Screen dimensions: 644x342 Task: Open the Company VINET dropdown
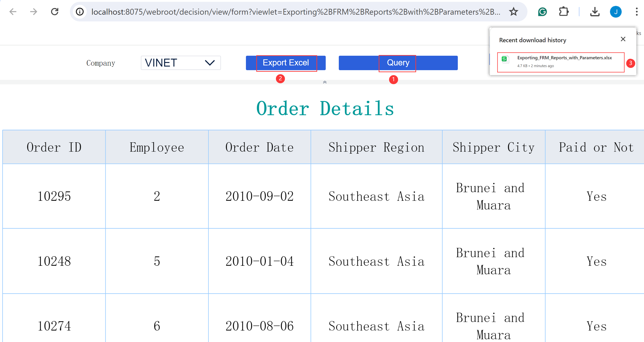181,63
